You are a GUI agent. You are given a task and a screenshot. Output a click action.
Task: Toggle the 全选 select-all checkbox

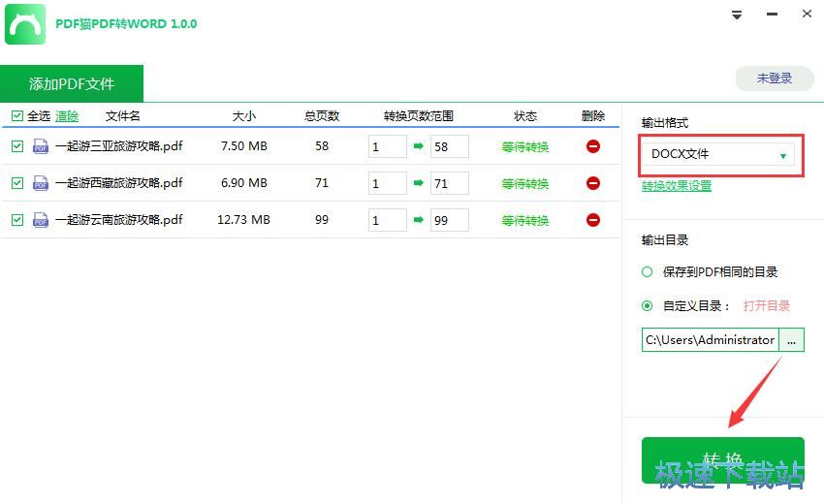point(17,116)
